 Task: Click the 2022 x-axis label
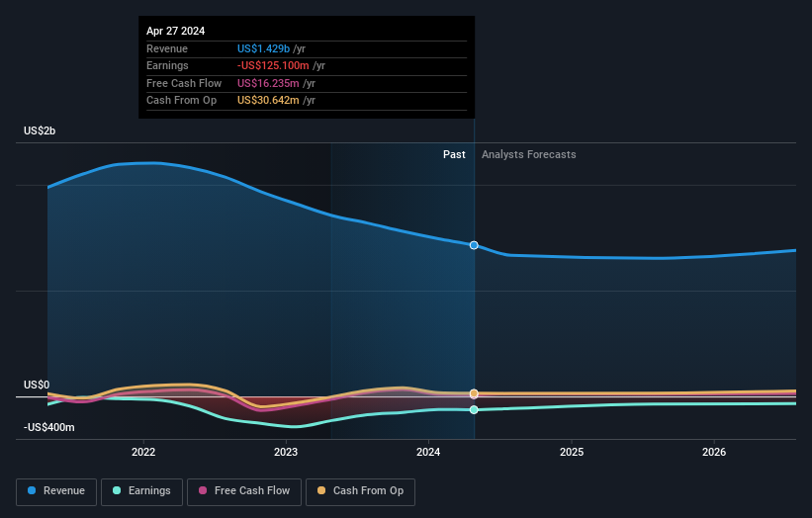(x=143, y=452)
